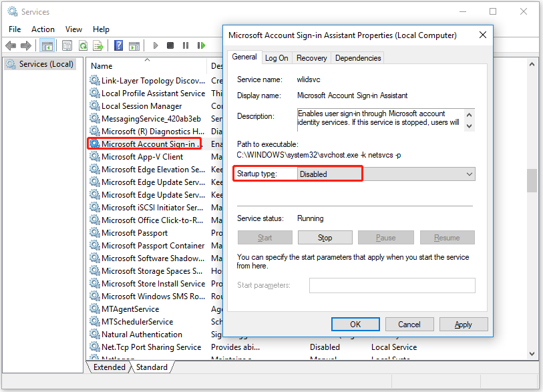
Task: Click gear icon beside Microsoft Store Install Service
Action: (95, 283)
